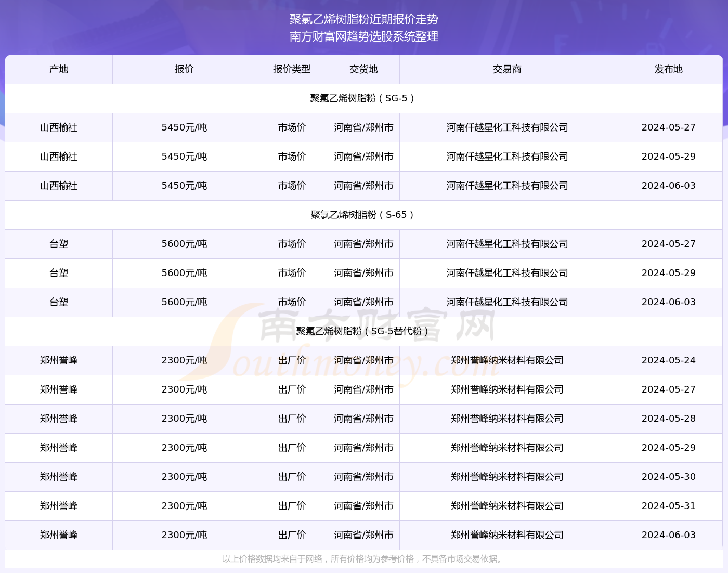Click 河南仟越星化工科技有限公司 in 台塑 2024-06-03 row
Image resolution: width=728 pixels, height=573 pixels.
(x=507, y=302)
